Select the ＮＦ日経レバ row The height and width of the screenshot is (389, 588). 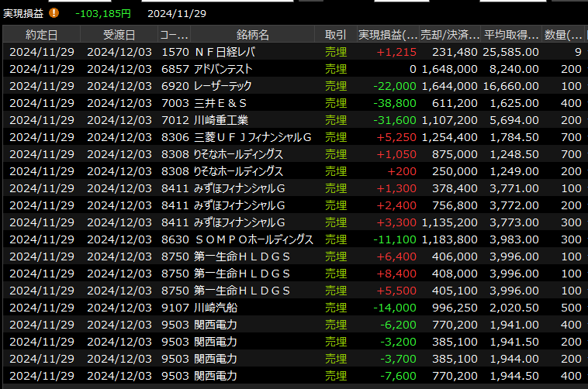(224, 52)
